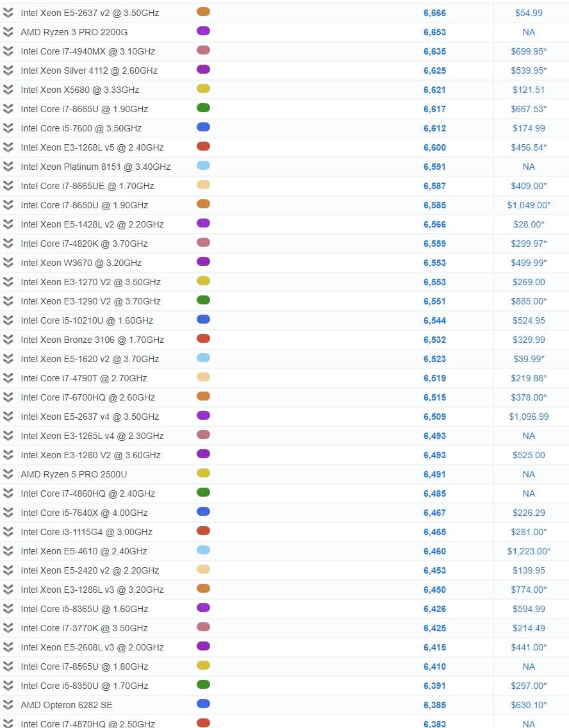
Task: Click score 6,410 for Core i7-8565U
Action: pos(434,666)
